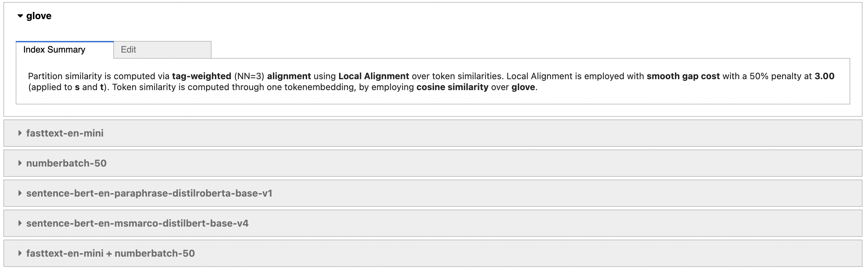
Task: Click the bold 3.00 penalty value
Action: click(x=824, y=76)
